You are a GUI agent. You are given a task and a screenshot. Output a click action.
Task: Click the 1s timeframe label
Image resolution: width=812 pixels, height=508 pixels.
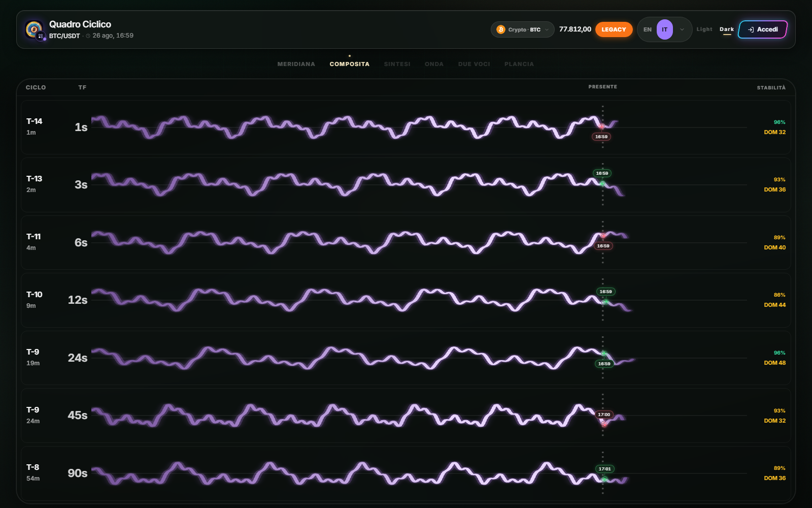tap(81, 127)
